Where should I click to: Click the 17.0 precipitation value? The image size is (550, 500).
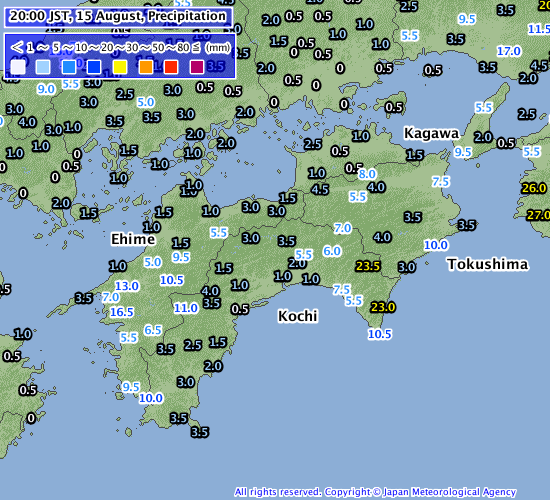[509, 52]
